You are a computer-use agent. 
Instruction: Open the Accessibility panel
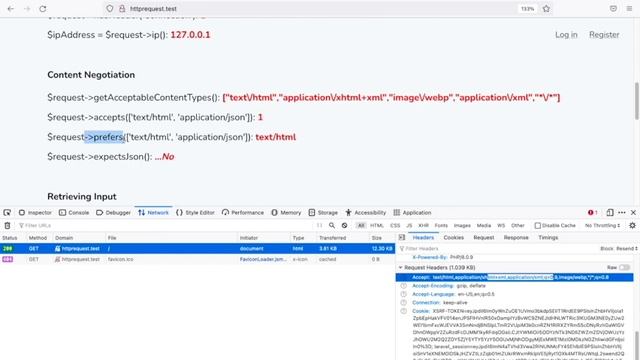click(x=366, y=213)
